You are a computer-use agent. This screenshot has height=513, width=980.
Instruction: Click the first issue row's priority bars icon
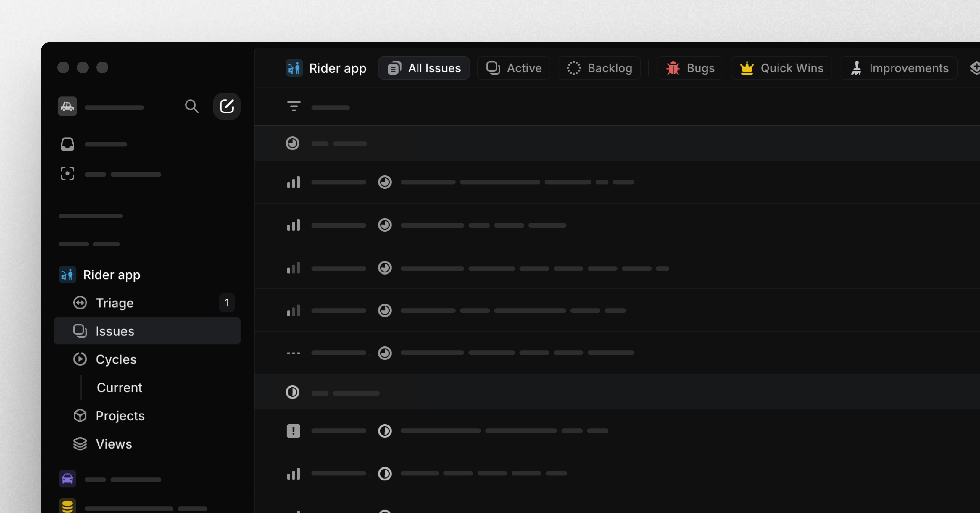(x=293, y=182)
